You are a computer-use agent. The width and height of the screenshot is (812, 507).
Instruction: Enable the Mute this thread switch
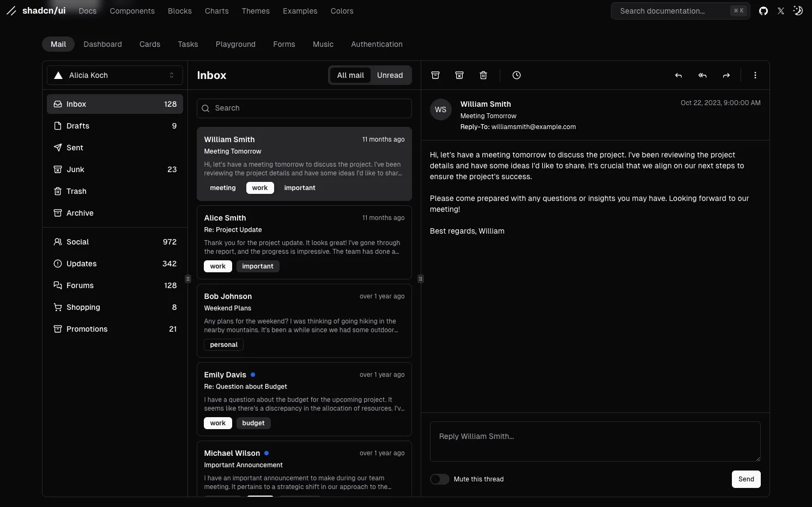(440, 479)
